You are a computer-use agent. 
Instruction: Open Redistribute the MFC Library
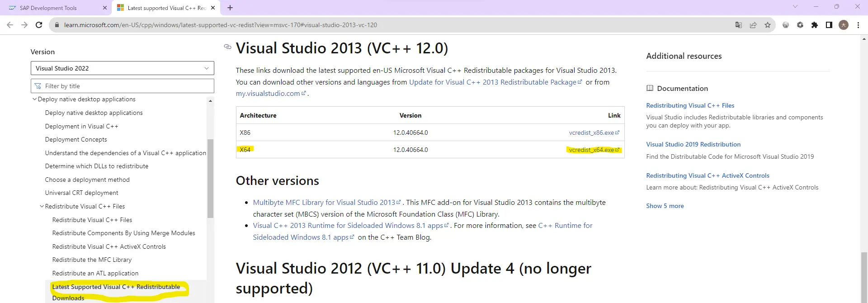pyautogui.click(x=92, y=260)
